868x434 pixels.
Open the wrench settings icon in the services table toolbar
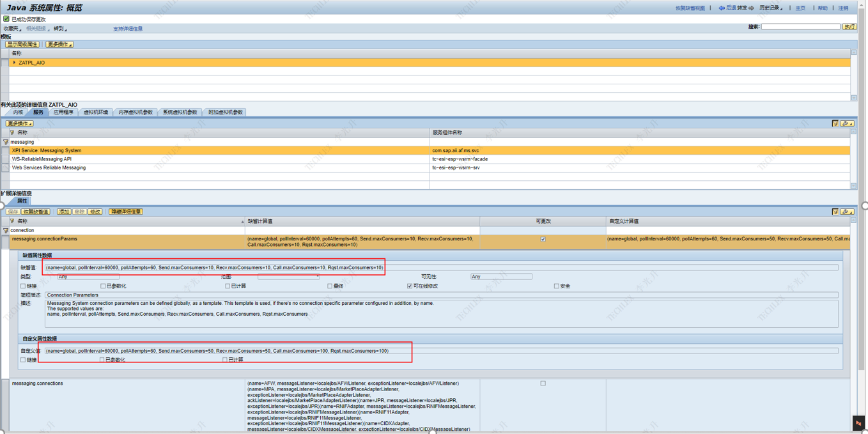tap(847, 123)
